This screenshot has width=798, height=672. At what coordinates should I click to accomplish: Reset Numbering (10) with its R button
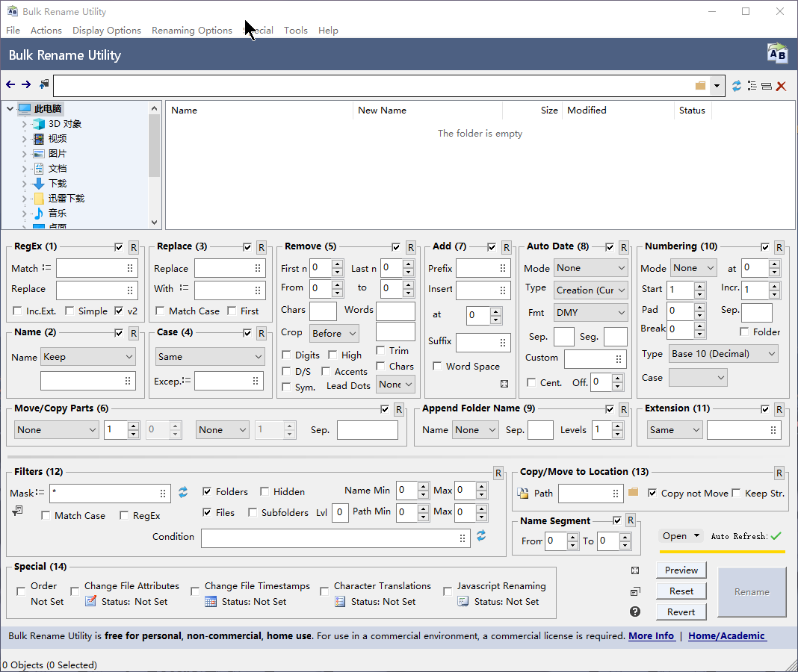click(x=779, y=247)
